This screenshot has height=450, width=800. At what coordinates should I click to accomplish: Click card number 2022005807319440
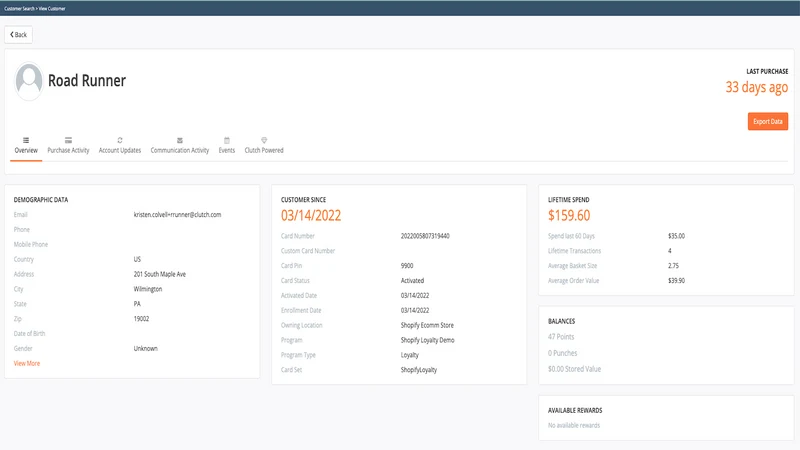pos(425,236)
